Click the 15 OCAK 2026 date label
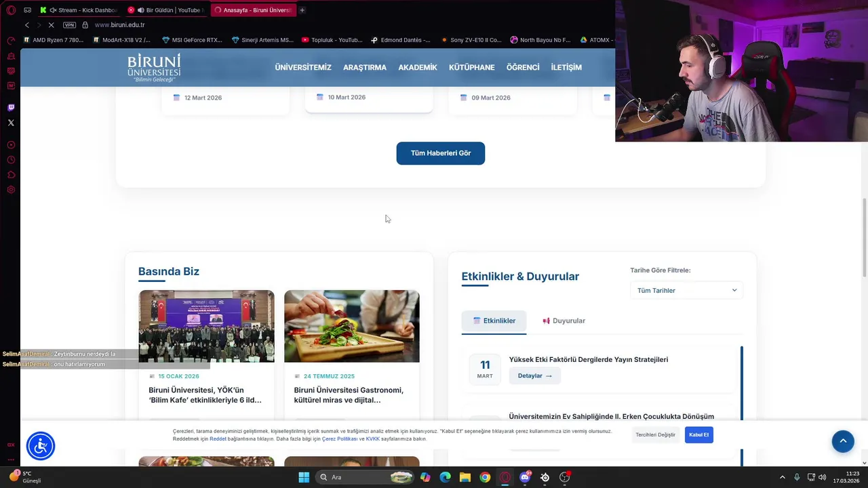 pyautogui.click(x=178, y=376)
